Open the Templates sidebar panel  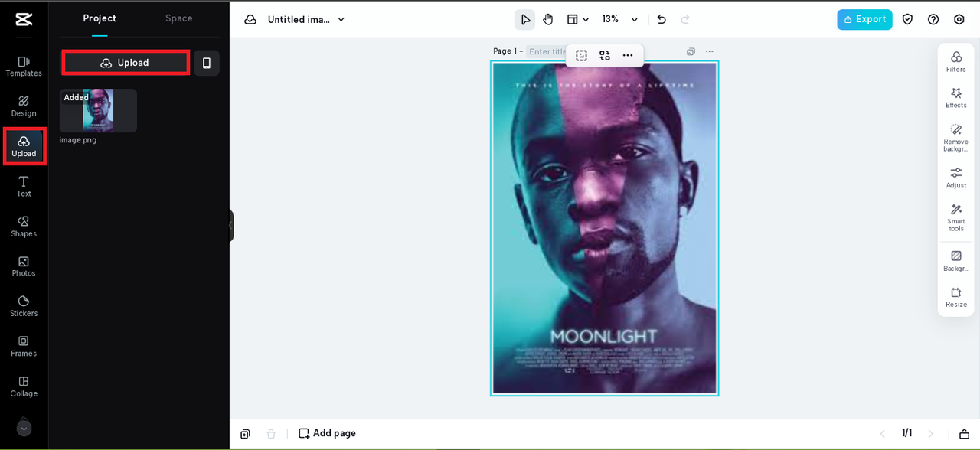pyautogui.click(x=24, y=66)
